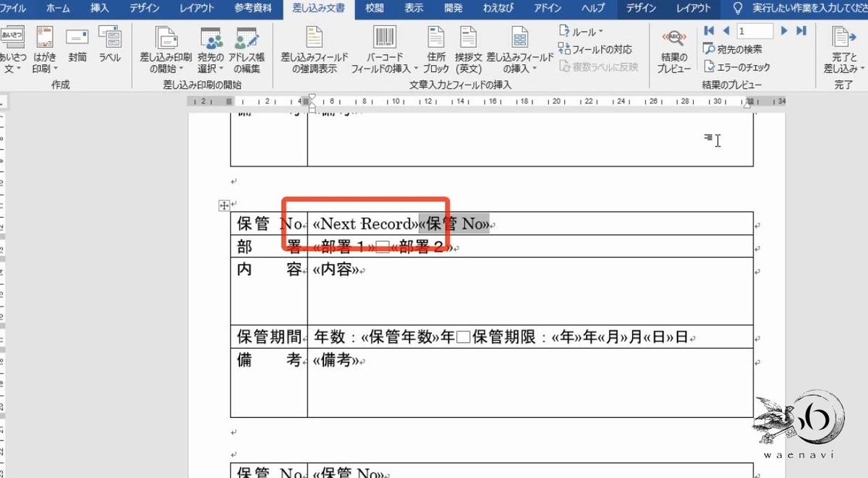The width and height of the screenshot is (868, 478).
Task: Toggle 結果のプレビュー preview results
Action: 674,50
